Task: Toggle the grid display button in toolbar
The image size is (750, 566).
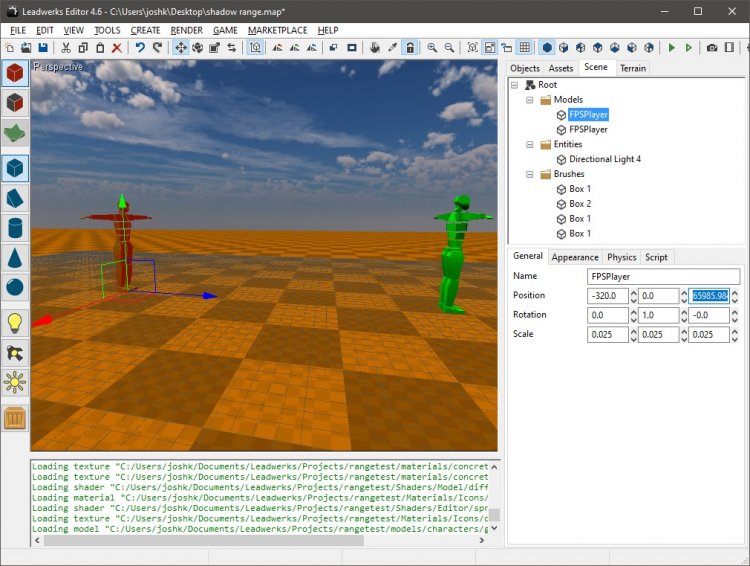Action: 524,48
